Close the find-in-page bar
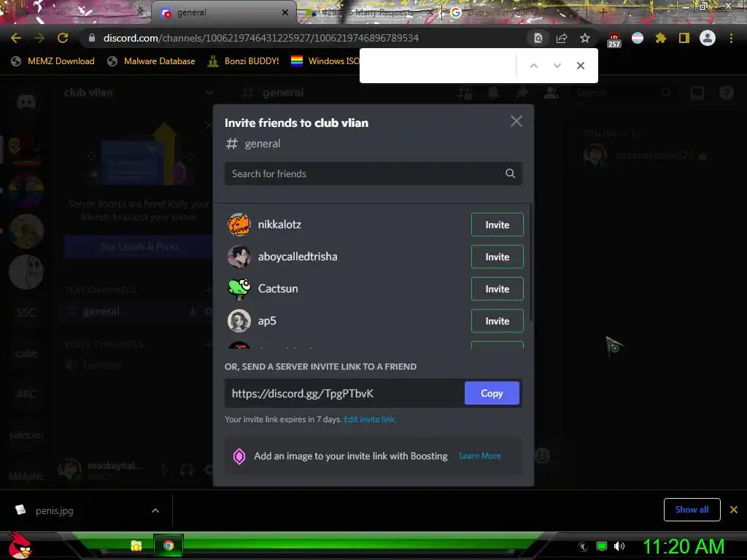This screenshot has height=560, width=747. (x=580, y=66)
